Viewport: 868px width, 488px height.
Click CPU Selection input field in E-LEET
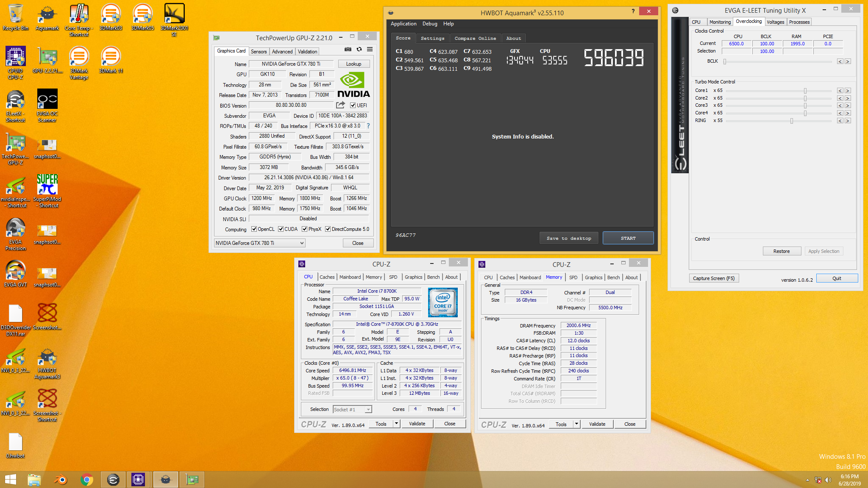pyautogui.click(x=736, y=51)
